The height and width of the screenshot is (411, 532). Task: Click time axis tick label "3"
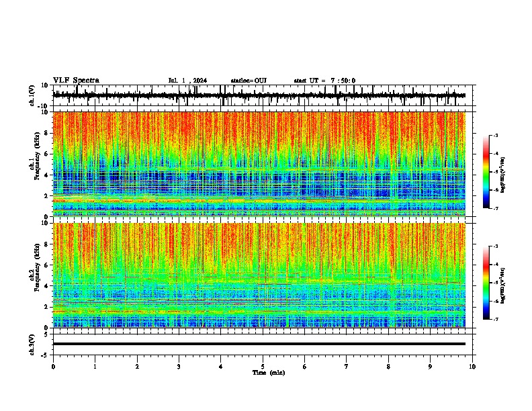(x=179, y=367)
